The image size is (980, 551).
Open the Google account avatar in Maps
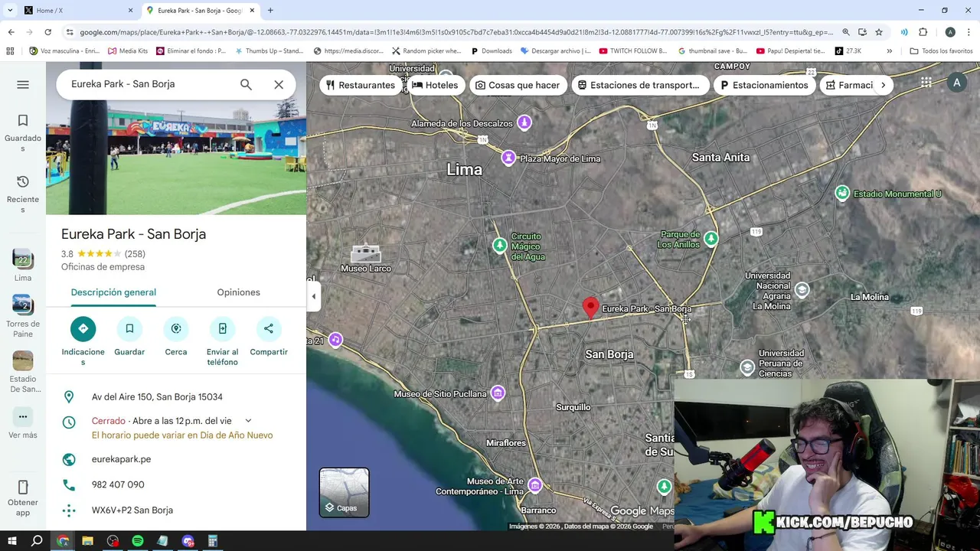956,83
